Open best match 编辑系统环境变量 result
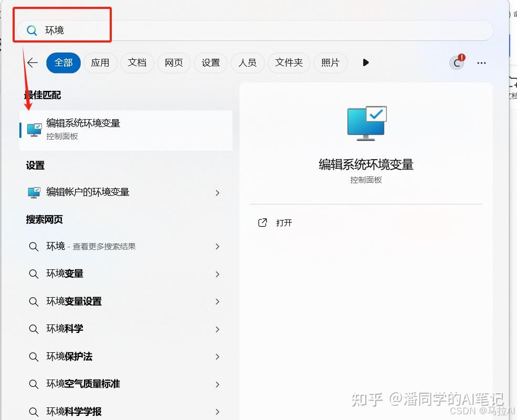This screenshot has width=517, height=420. point(126,130)
